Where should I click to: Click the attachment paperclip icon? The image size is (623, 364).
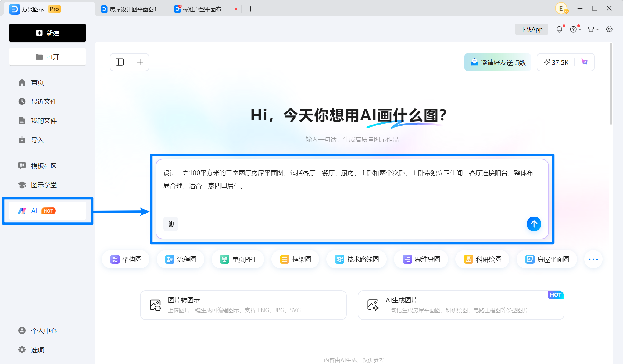(171, 224)
